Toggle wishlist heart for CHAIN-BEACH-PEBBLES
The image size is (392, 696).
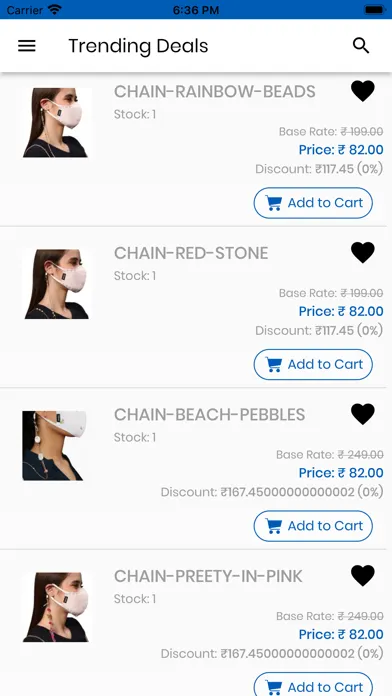[363, 414]
